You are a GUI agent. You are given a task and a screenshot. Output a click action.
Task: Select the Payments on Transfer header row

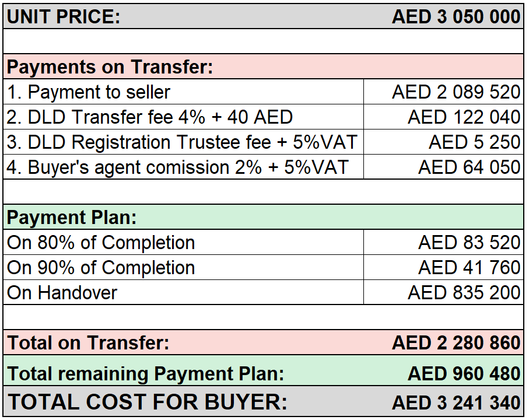pyautogui.click(x=264, y=66)
